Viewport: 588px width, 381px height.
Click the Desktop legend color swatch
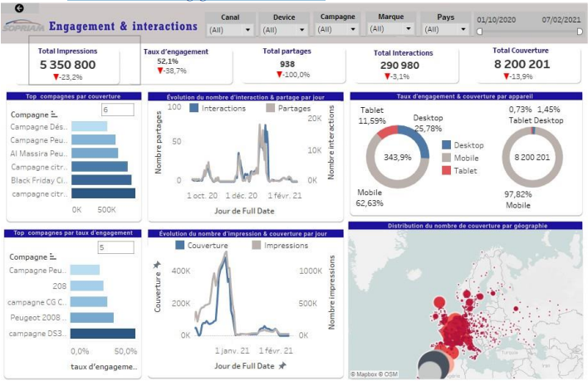click(446, 145)
